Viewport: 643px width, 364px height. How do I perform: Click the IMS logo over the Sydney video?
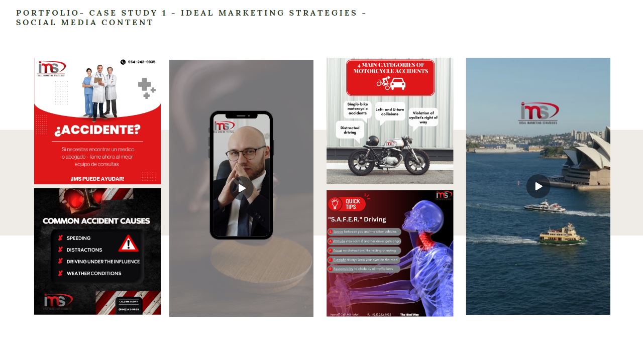tap(539, 113)
